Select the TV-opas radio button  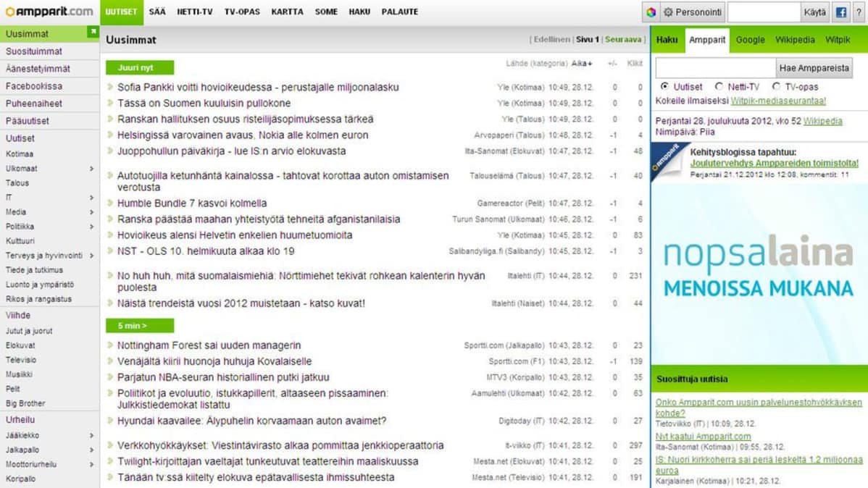click(776, 86)
